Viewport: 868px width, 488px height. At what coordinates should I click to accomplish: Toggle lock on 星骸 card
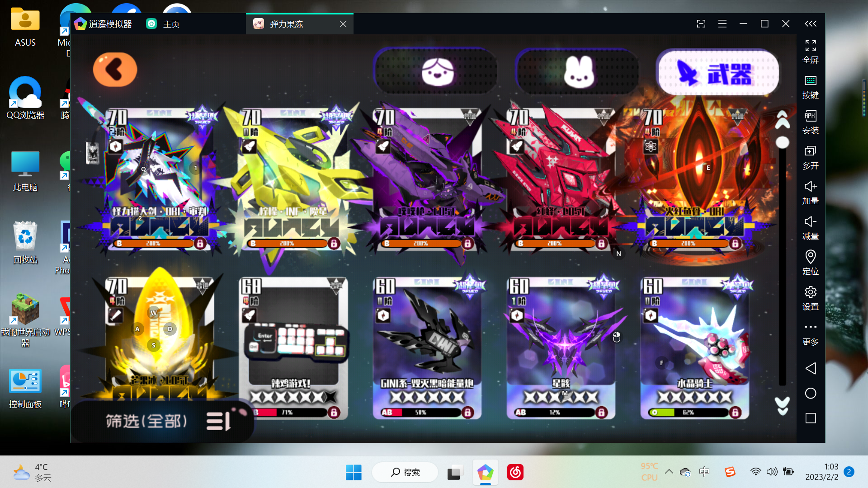pyautogui.click(x=601, y=412)
